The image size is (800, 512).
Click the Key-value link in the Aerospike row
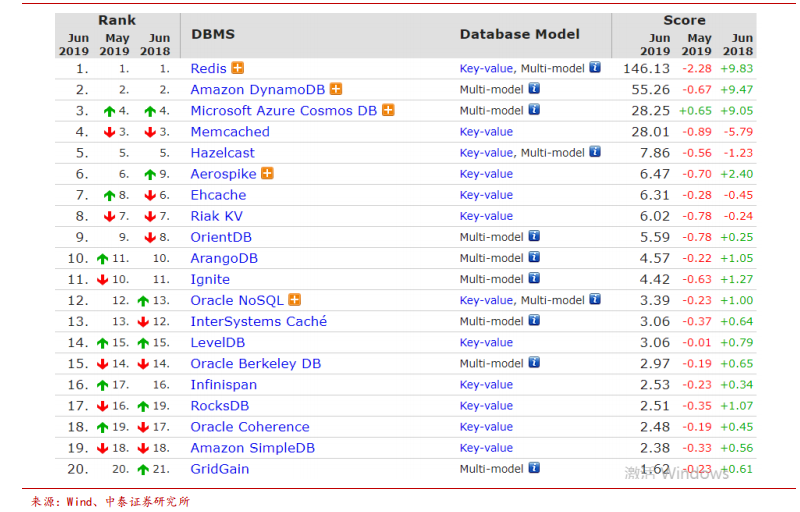486,174
